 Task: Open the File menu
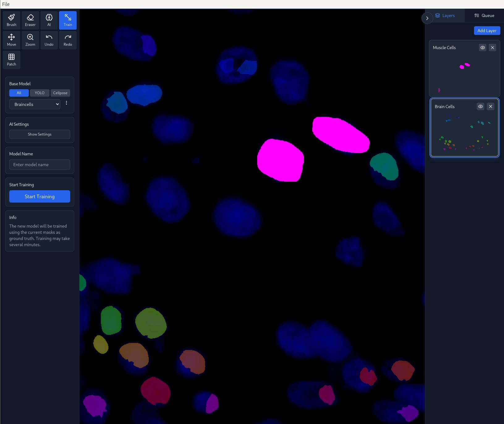point(5,4)
